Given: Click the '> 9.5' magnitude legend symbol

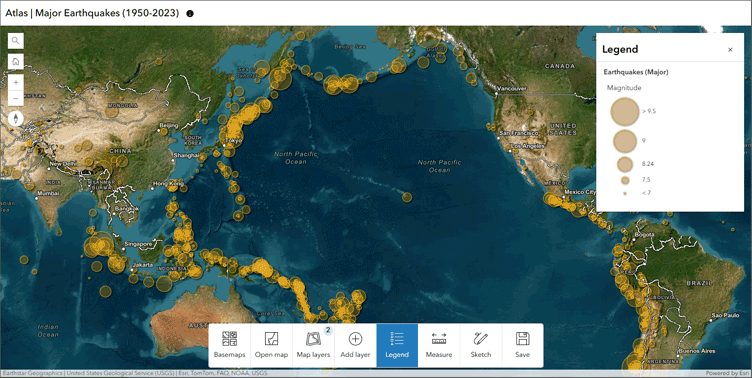Looking at the screenshot, I should [x=624, y=111].
